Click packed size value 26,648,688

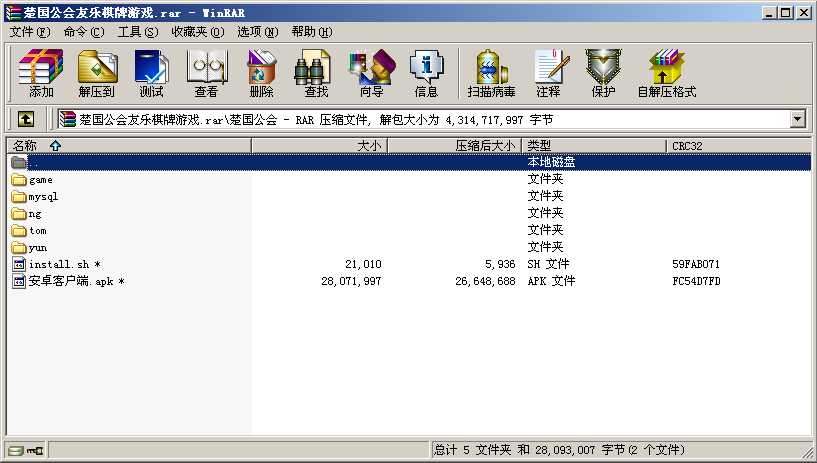pyautogui.click(x=485, y=282)
